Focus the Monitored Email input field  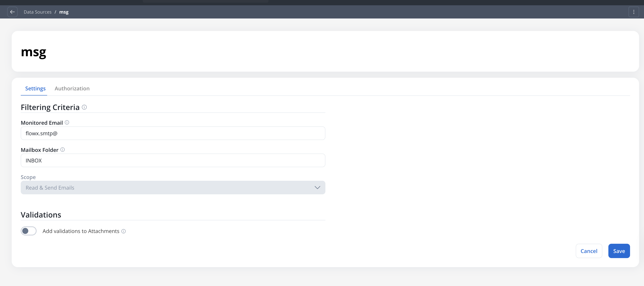[x=173, y=133]
